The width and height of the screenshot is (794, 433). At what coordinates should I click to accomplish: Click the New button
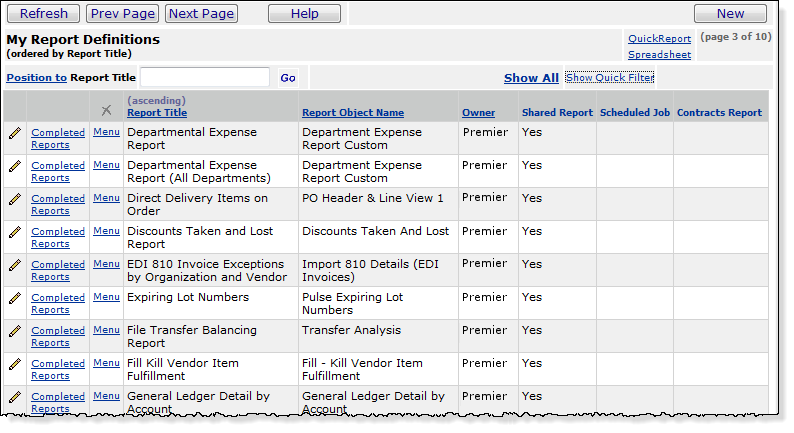(x=730, y=13)
